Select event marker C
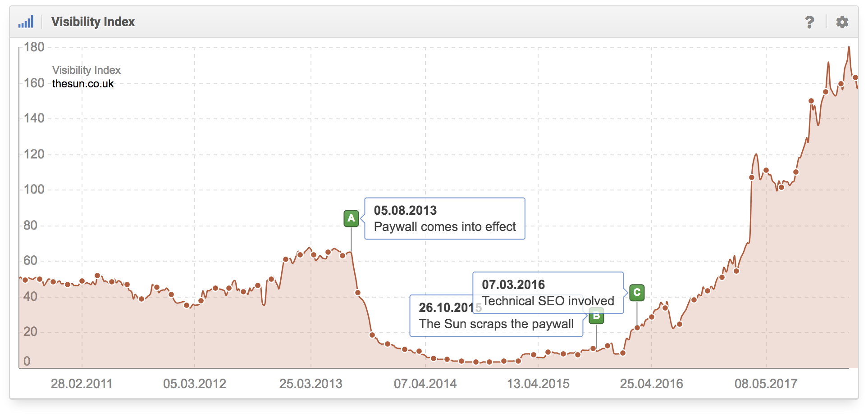 click(637, 293)
